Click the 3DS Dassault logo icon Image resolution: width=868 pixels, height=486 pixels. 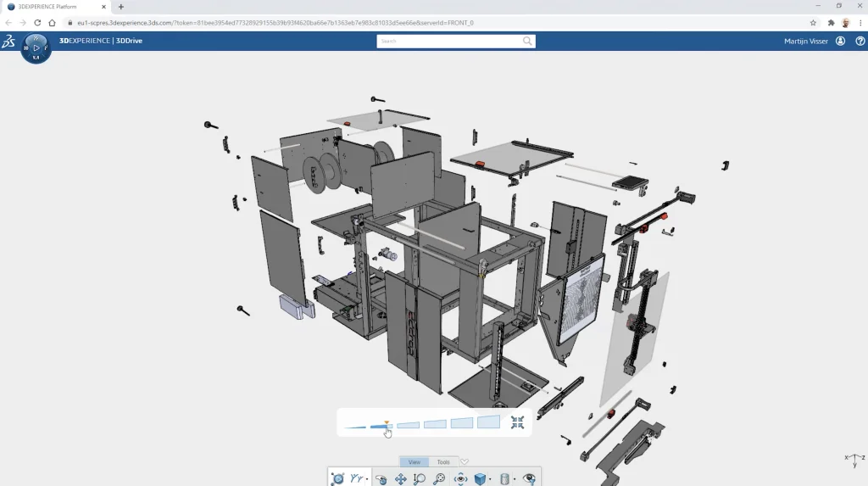(8, 41)
